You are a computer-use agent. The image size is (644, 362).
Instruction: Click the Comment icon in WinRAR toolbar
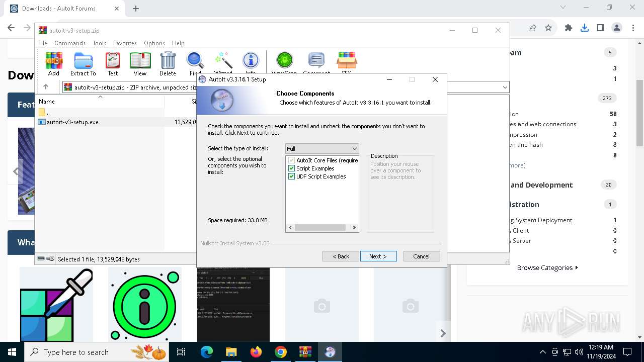point(316,63)
